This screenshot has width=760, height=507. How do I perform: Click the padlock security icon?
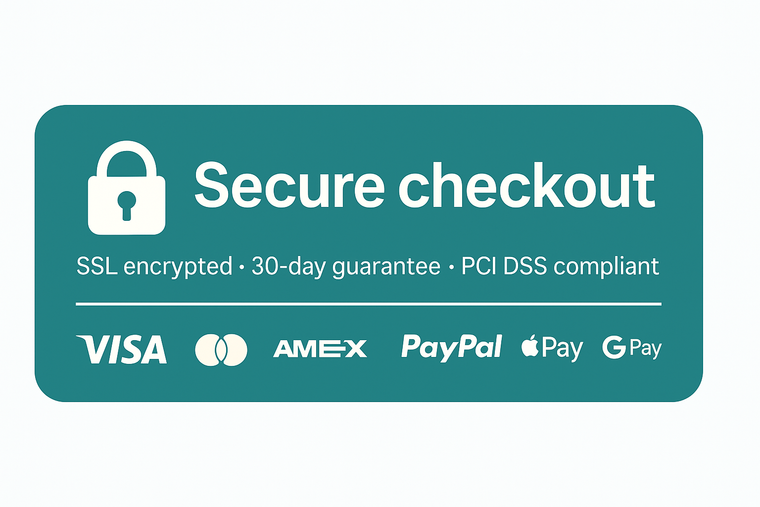(x=125, y=188)
